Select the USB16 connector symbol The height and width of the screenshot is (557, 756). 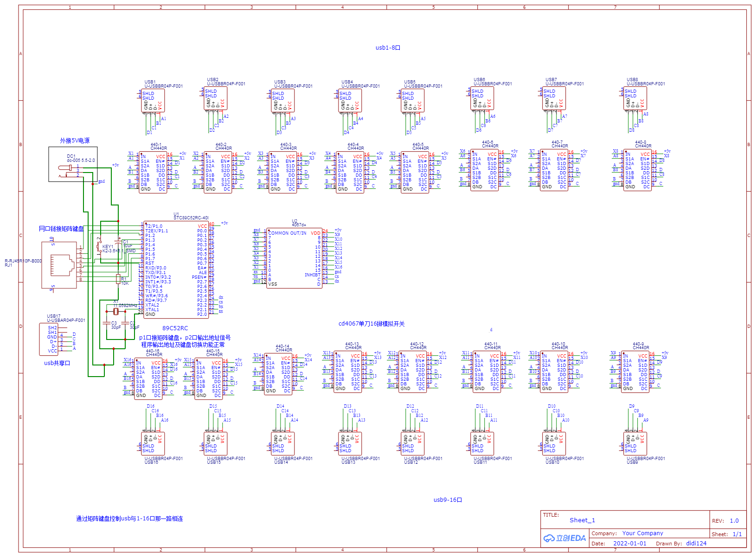point(153,443)
